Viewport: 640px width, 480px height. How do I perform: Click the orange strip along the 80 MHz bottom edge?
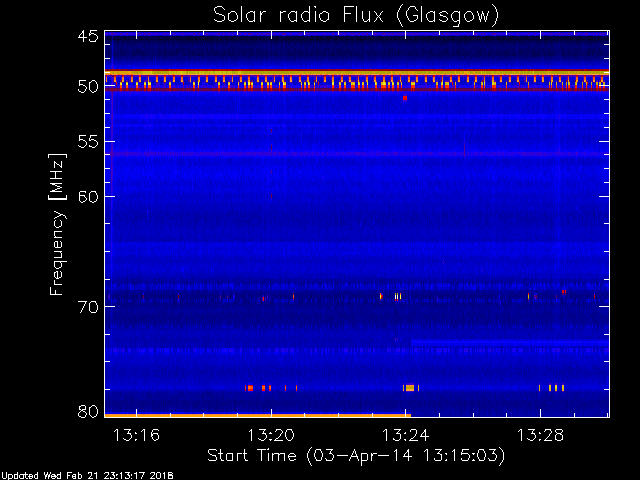pyautogui.click(x=258, y=416)
